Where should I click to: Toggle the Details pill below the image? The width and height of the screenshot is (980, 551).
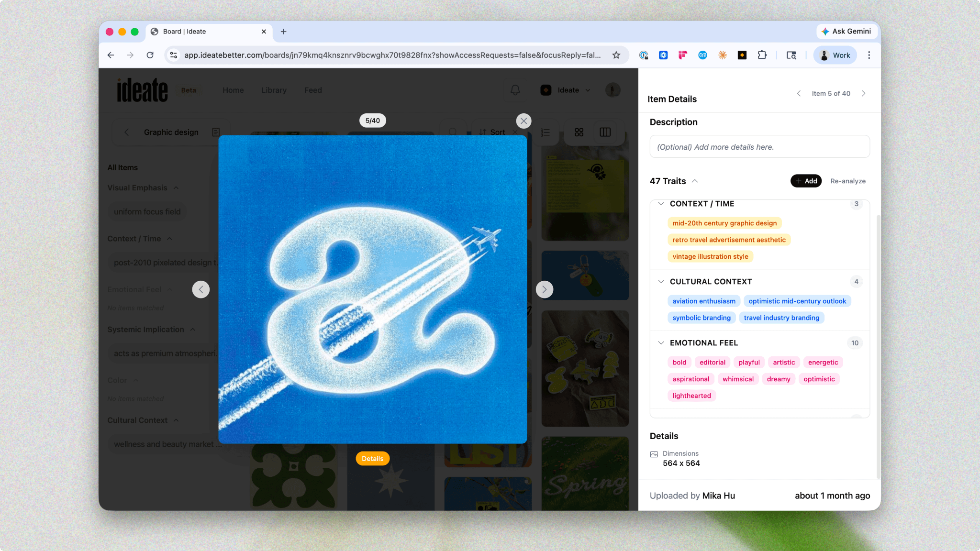(372, 459)
